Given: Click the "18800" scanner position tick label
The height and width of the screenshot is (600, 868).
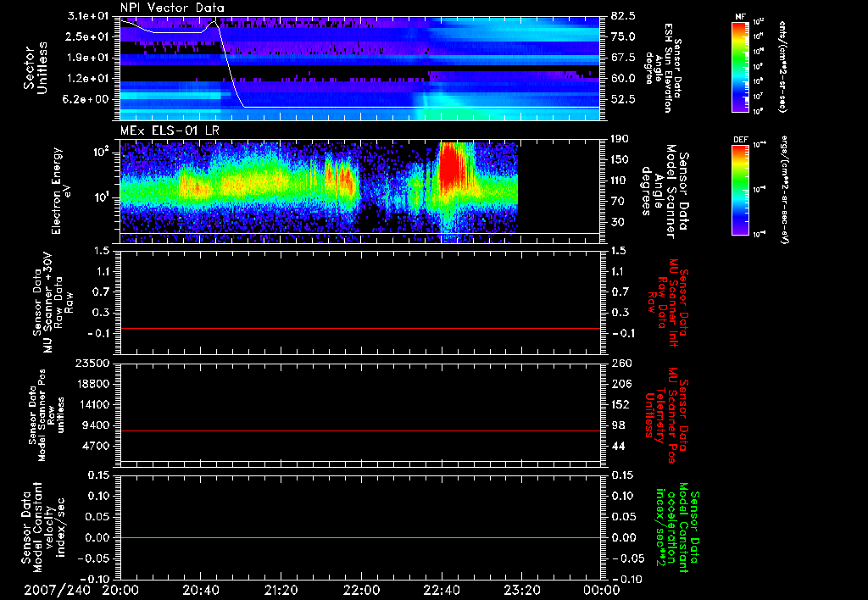Looking at the screenshot, I should 92,384.
